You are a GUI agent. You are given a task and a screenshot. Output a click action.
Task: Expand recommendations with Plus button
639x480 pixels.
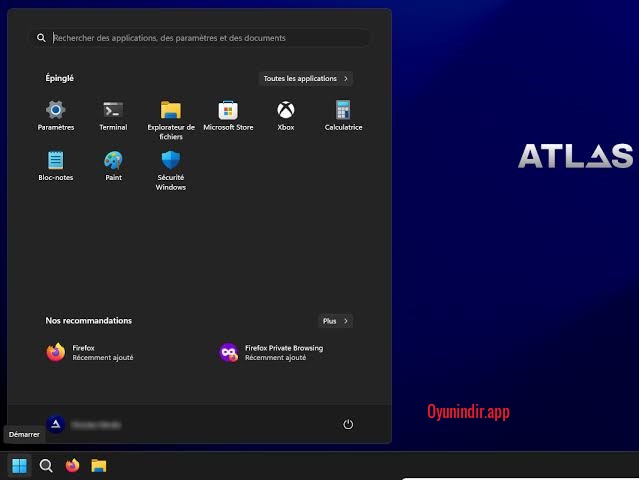tap(335, 321)
